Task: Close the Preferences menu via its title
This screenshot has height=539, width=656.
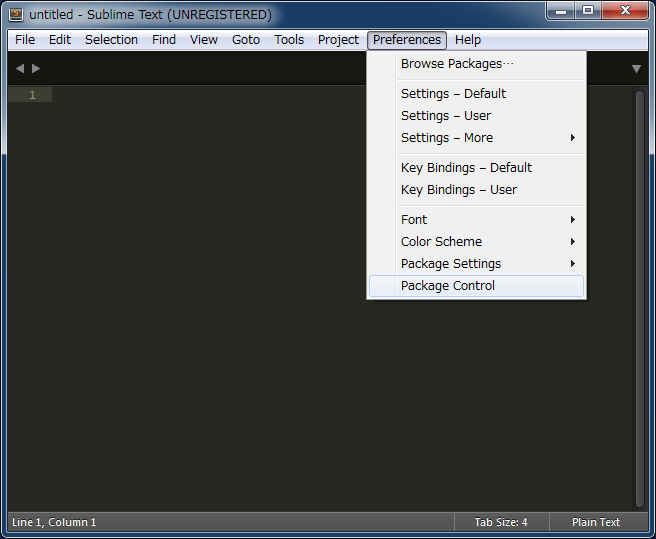Action: (x=407, y=40)
